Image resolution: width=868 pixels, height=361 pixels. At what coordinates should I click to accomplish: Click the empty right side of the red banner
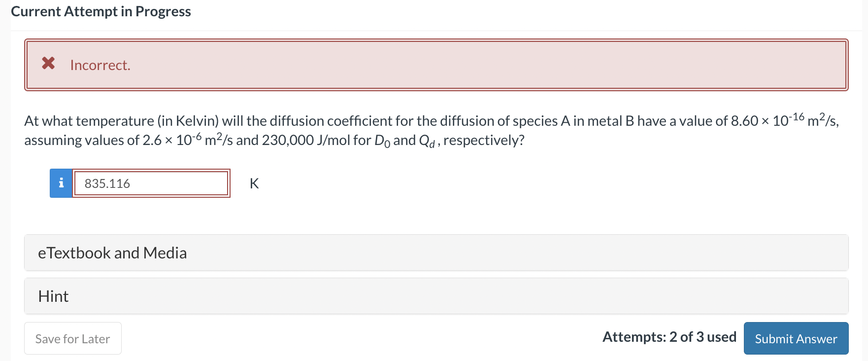[x=640, y=65]
